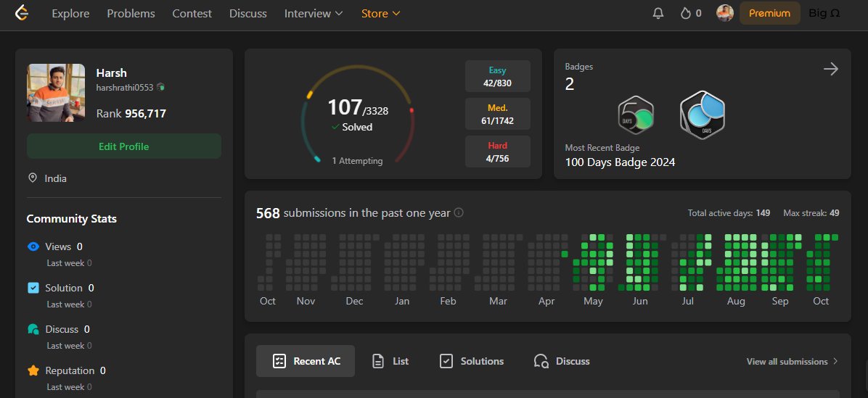Click the 568 submissions count
Viewport: 868px width, 398px height.
click(268, 213)
